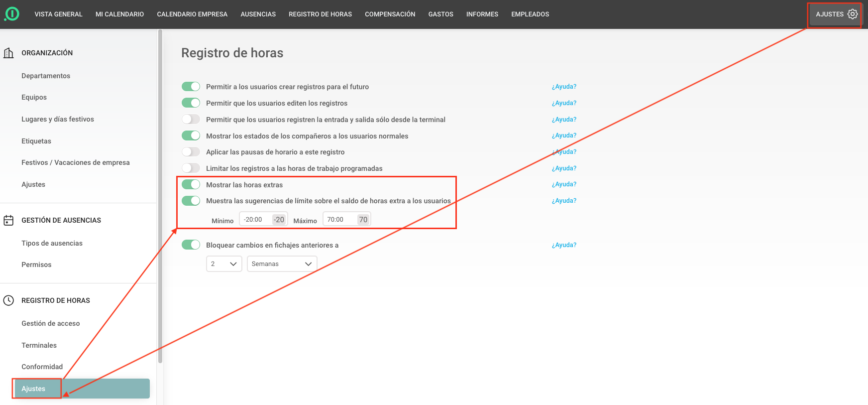Click the Gestión de ausencias calendar icon
868x405 pixels.
coord(8,220)
